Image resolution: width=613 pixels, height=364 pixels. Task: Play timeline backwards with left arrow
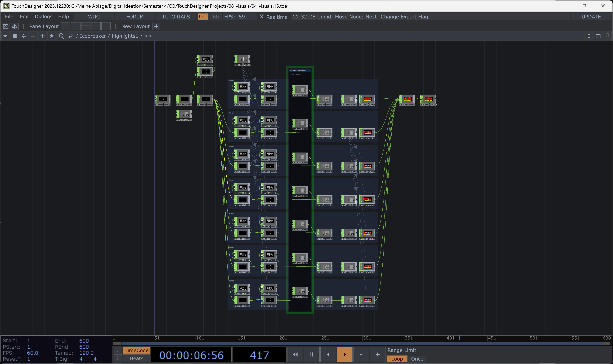[328, 354]
